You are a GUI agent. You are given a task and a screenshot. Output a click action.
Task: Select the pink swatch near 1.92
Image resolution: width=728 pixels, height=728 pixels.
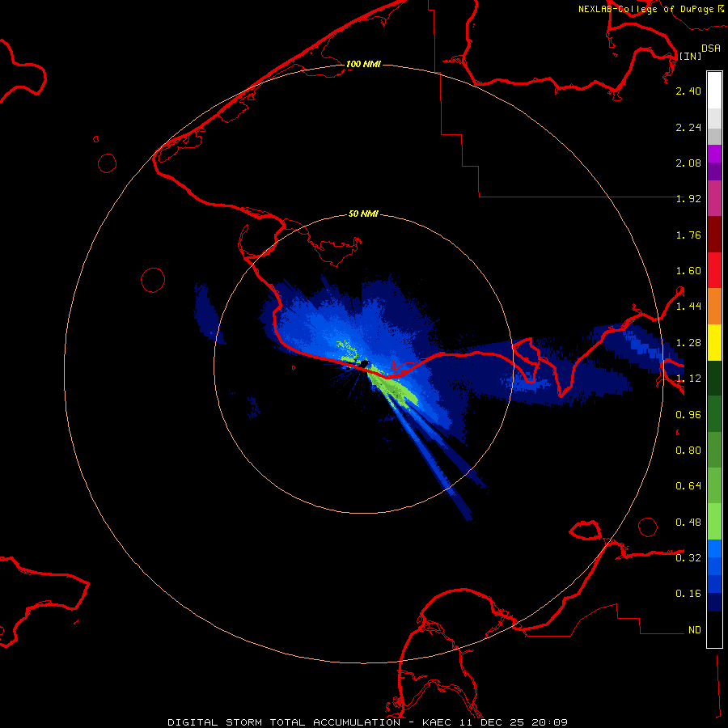pos(714,199)
